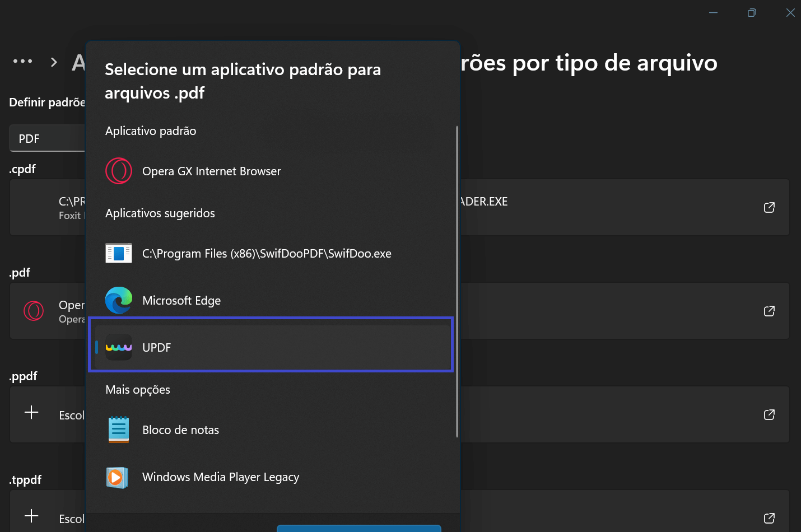Minimize the Settings window
This screenshot has width=801, height=532.
(713, 12)
